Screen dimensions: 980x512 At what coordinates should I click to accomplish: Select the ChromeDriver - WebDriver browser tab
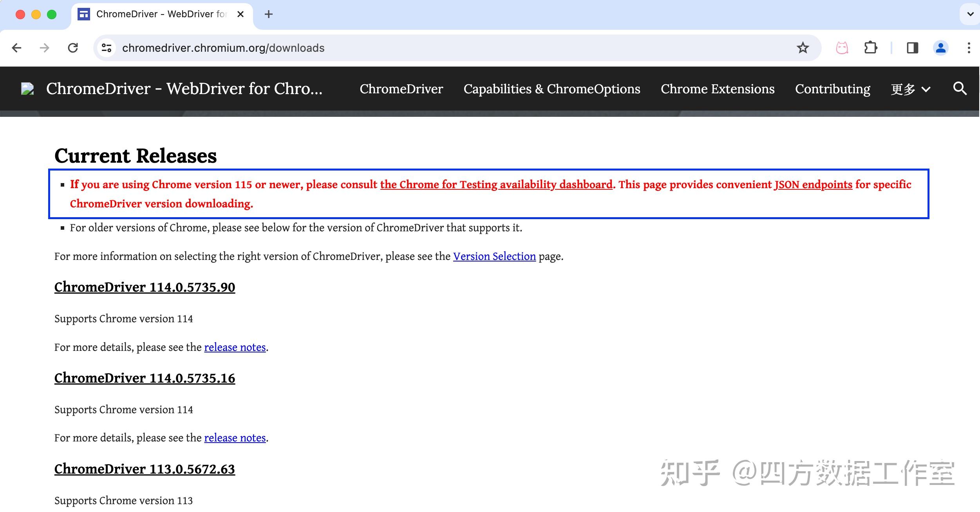point(162,15)
